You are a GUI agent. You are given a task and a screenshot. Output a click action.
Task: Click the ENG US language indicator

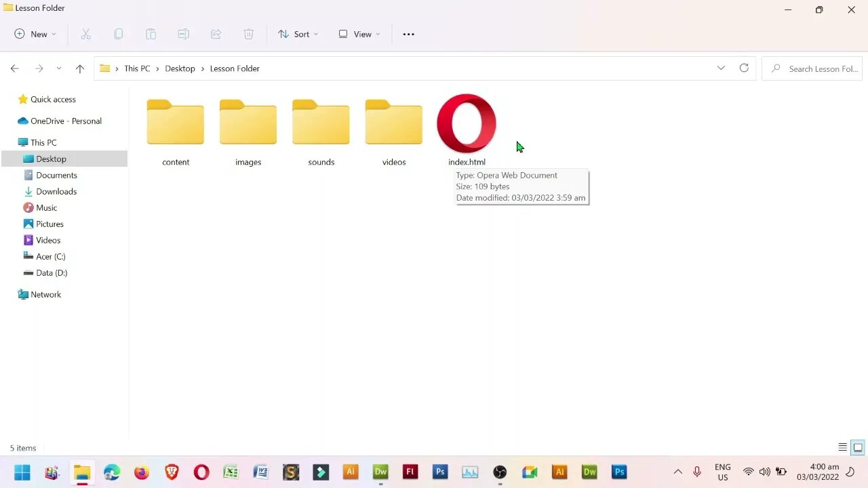(x=723, y=472)
